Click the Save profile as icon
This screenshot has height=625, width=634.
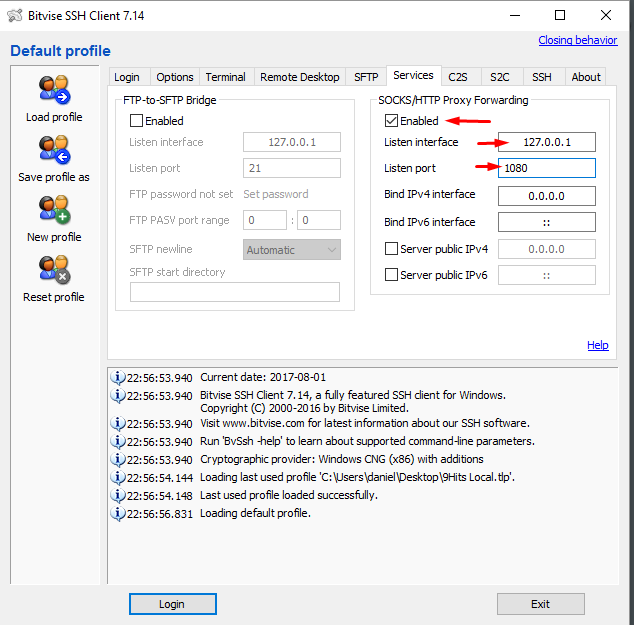55,150
